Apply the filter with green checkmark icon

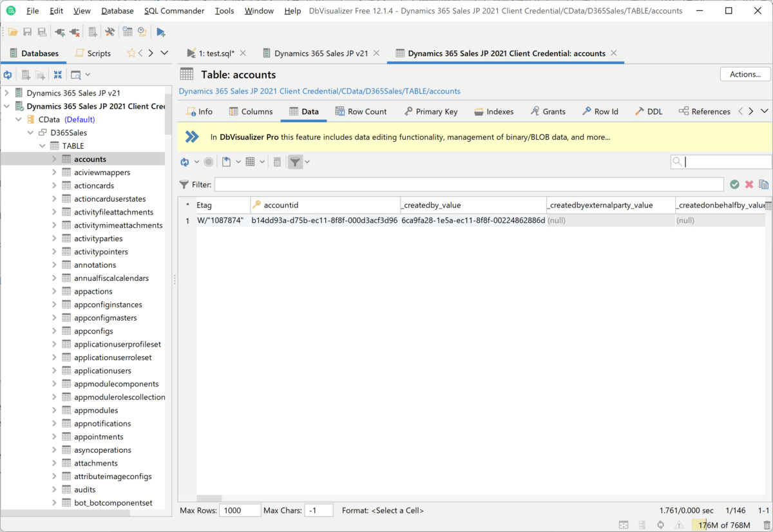tap(734, 185)
